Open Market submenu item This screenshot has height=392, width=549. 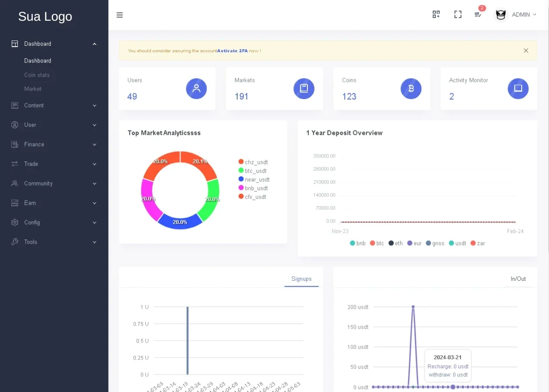[33, 89]
